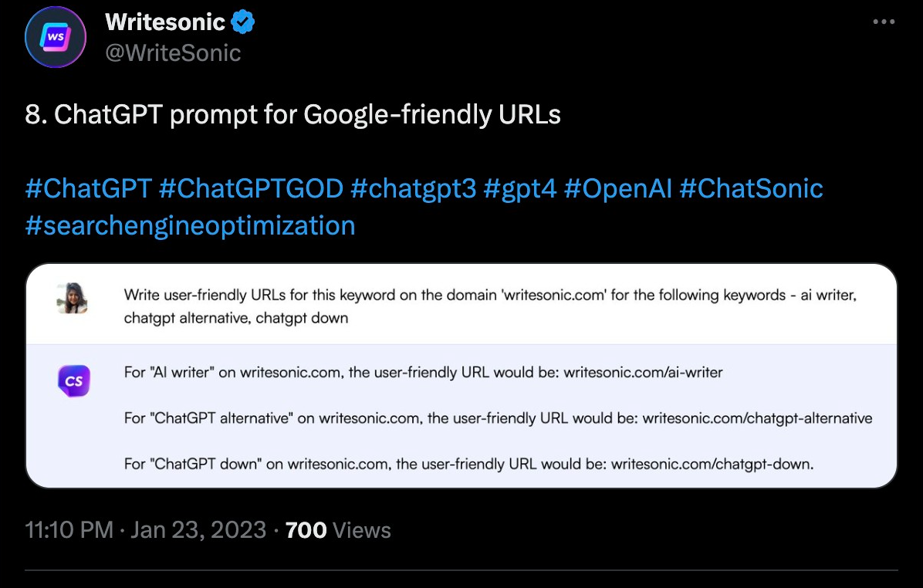Click the 700 Views counter

click(x=337, y=530)
